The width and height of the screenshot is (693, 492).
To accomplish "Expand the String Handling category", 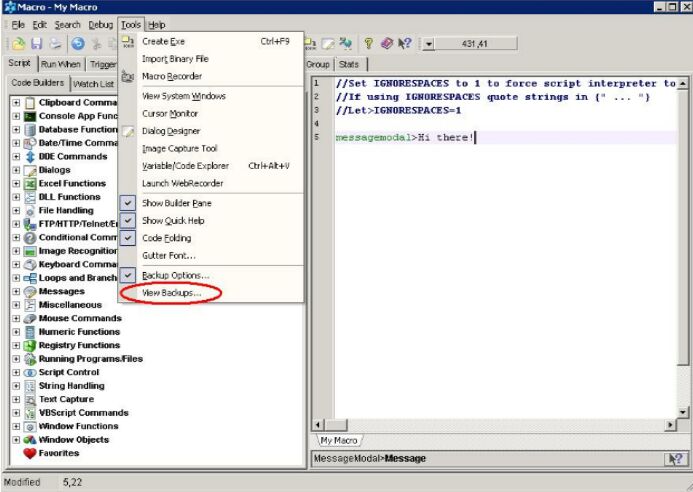I will [x=16, y=386].
